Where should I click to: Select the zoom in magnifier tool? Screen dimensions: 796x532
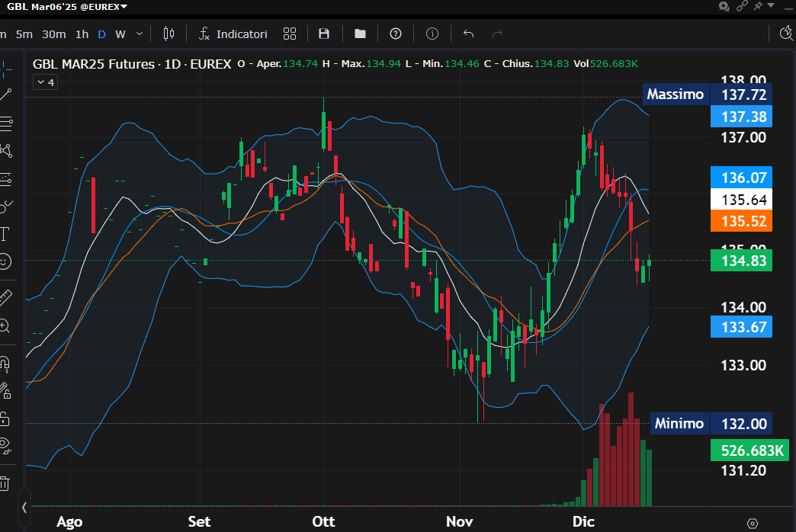5,326
